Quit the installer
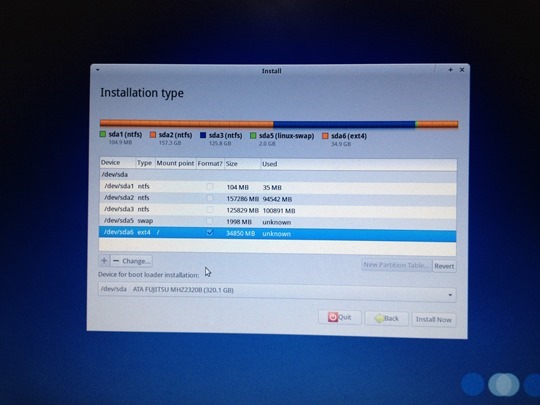Screen dimensions: 540x405 340,317
